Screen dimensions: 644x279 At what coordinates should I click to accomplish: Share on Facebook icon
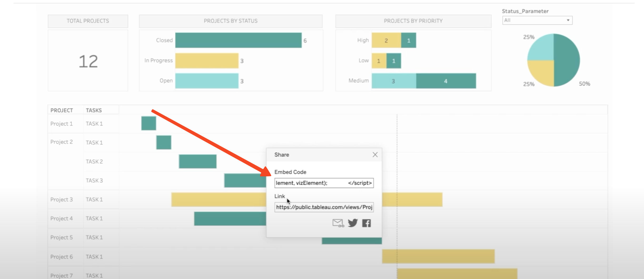pyautogui.click(x=366, y=223)
